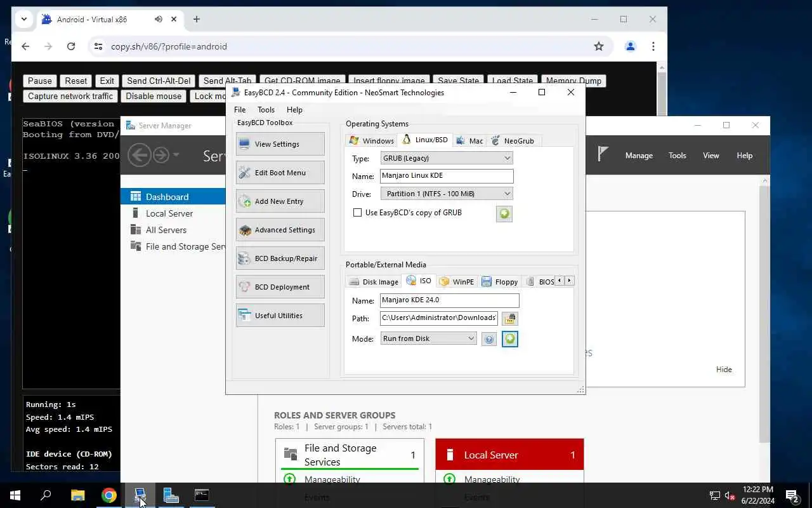Switch to the Mac operating system tab

click(469, 140)
